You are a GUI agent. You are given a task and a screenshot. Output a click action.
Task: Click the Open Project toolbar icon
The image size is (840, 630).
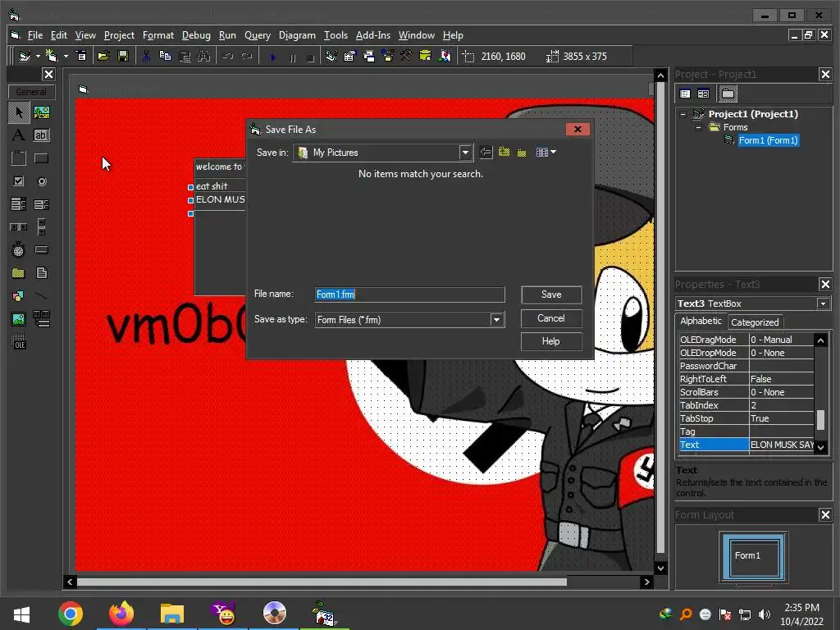103,56
